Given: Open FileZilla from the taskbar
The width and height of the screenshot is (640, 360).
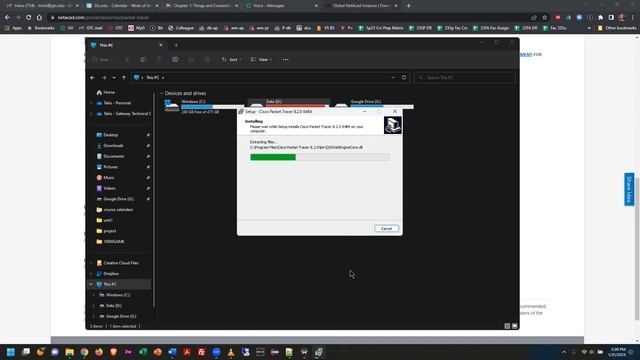Looking at the screenshot, I should 202,352.
